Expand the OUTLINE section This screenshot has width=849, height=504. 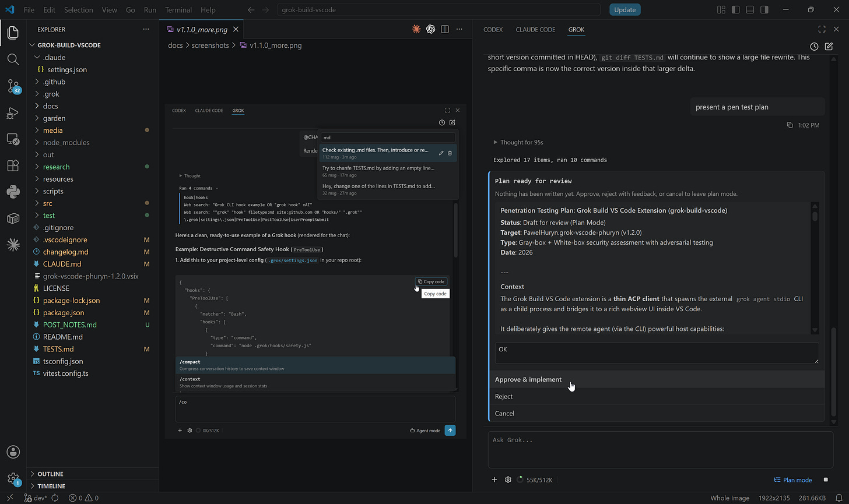pos(50,474)
